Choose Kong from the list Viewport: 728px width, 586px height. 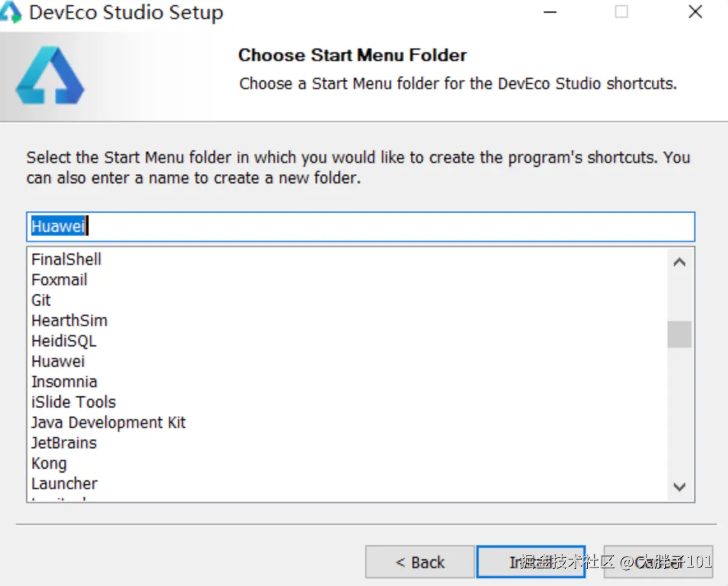[49, 463]
